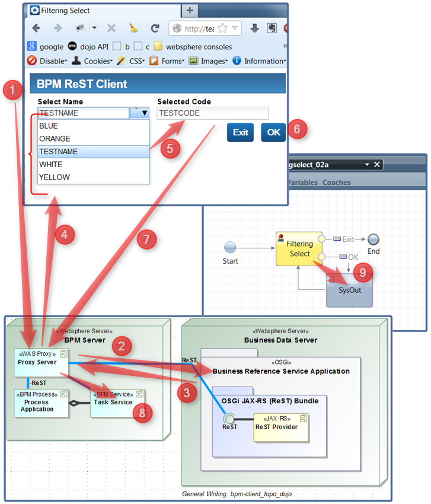This screenshot has height=504, width=431.
Task: Click Business Reference Service Application title
Action: (x=281, y=371)
